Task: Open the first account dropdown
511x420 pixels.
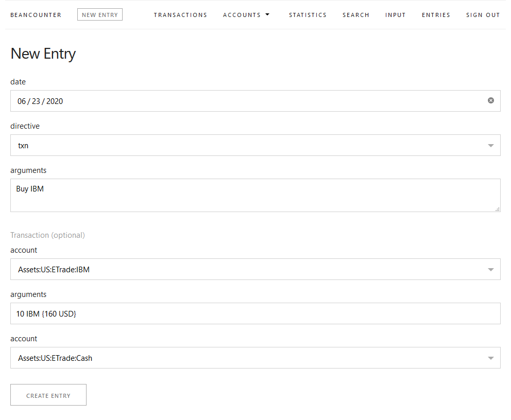Action: [x=255, y=269]
